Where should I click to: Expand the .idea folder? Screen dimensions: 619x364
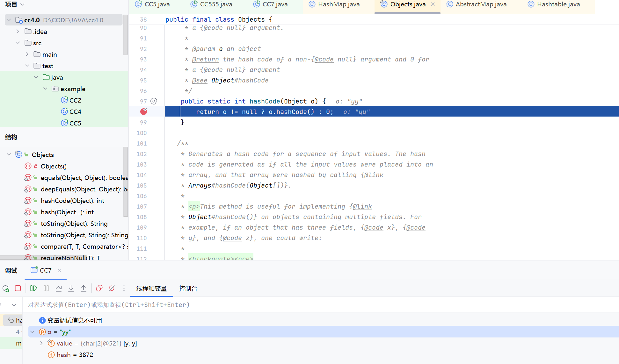18,31
